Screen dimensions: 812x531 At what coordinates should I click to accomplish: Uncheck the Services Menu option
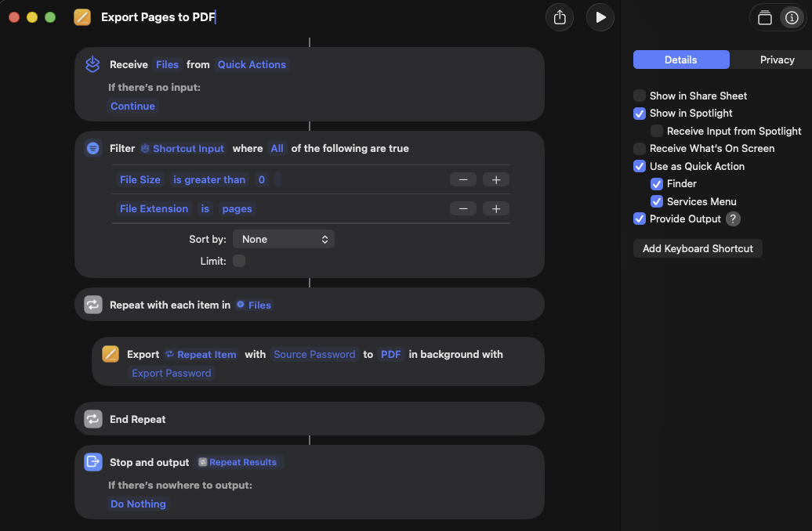pos(657,201)
